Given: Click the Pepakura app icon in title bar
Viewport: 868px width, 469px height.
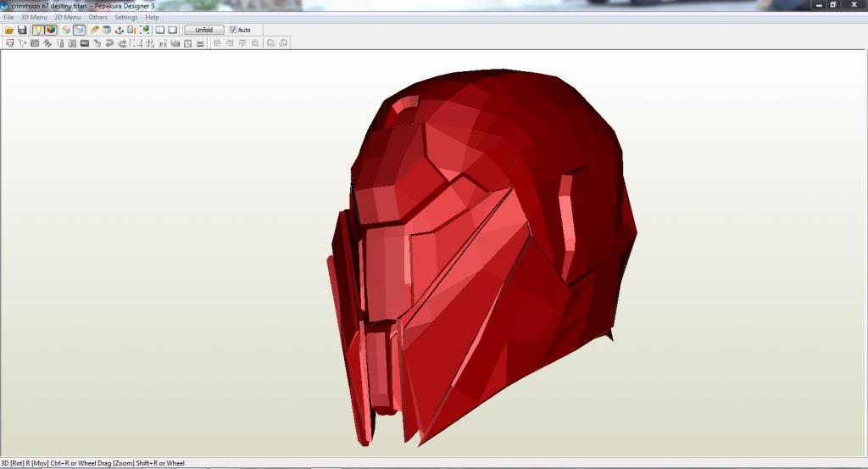Looking at the screenshot, I should click(x=5, y=6).
